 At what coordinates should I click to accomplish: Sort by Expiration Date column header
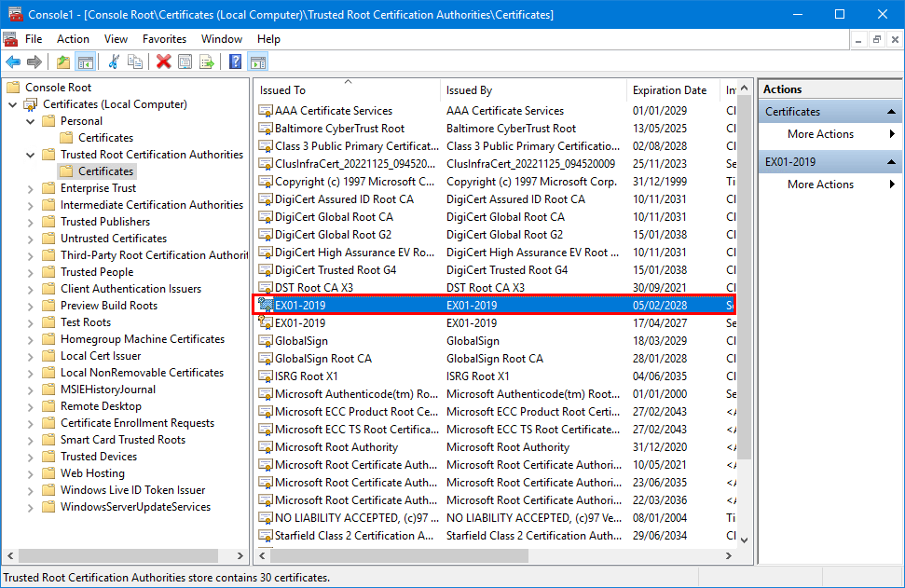(673, 90)
